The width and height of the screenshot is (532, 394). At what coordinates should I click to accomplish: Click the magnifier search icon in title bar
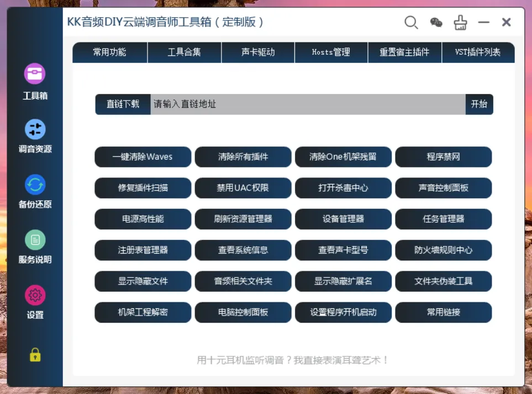(x=411, y=23)
